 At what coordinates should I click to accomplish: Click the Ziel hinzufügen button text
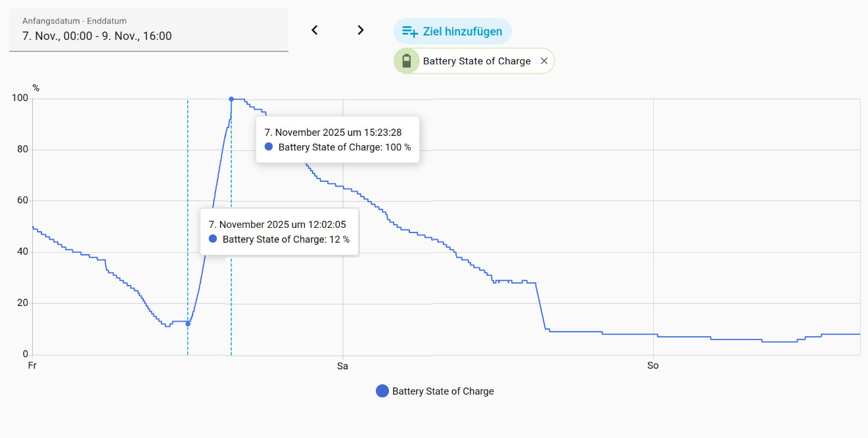pos(463,32)
